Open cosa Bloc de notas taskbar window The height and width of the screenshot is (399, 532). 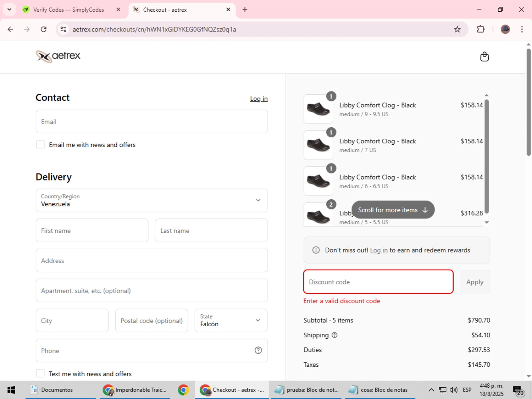click(x=380, y=390)
